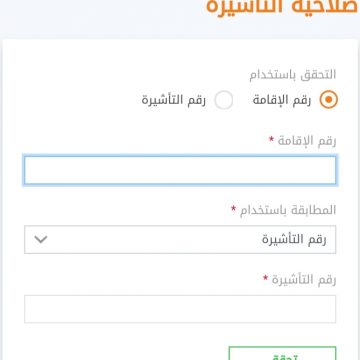Click the المطابقة باستخدام field label
The width and height of the screenshot is (360, 360).
click(288, 210)
